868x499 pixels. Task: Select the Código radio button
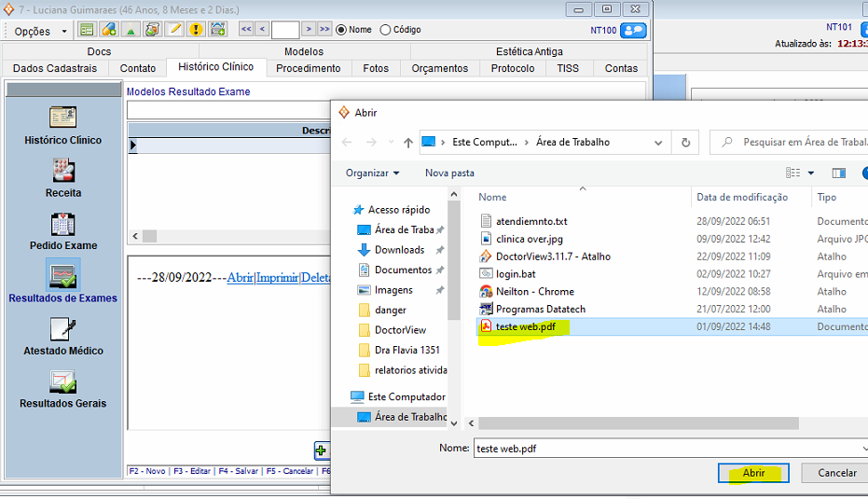tap(386, 30)
